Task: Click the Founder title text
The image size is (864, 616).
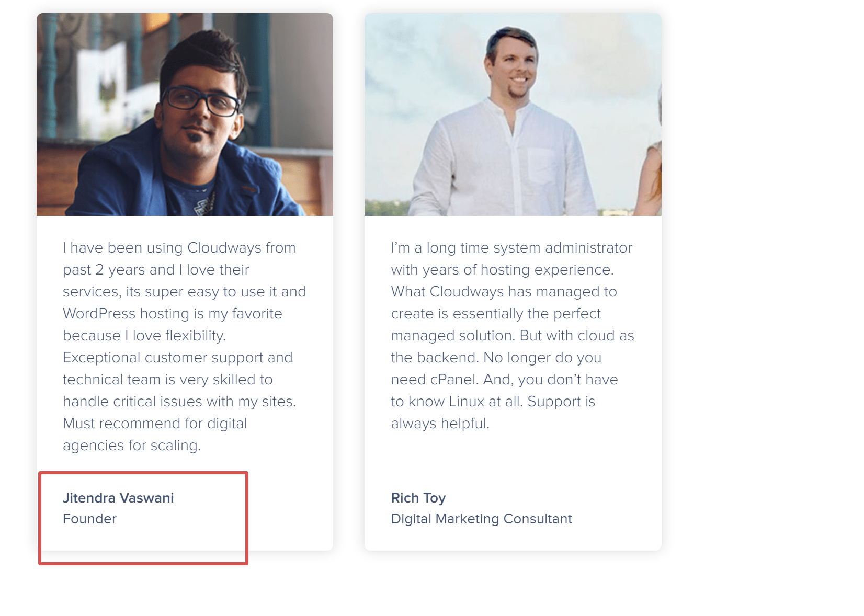Action: click(x=89, y=519)
